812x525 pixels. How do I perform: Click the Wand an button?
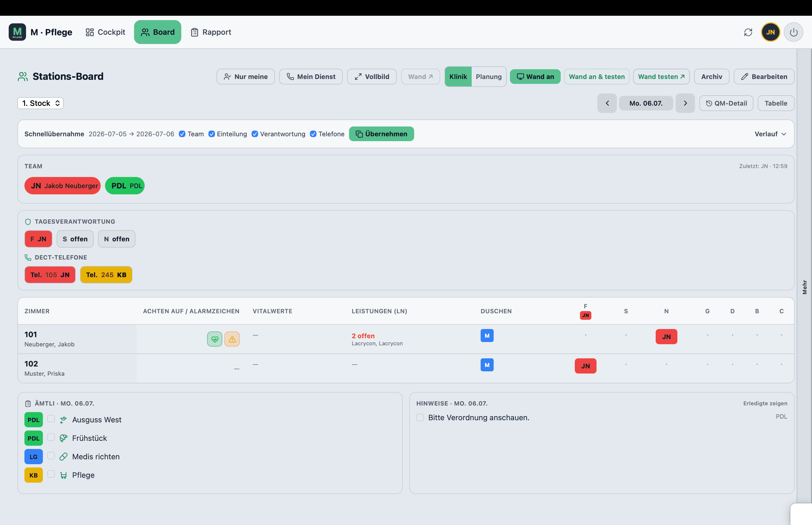[535, 77]
